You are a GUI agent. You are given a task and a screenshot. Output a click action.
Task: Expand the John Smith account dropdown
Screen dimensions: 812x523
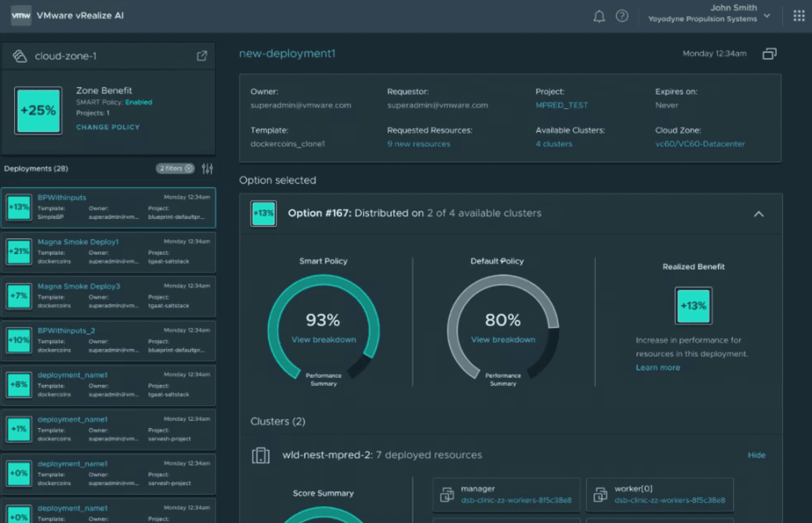tap(767, 16)
